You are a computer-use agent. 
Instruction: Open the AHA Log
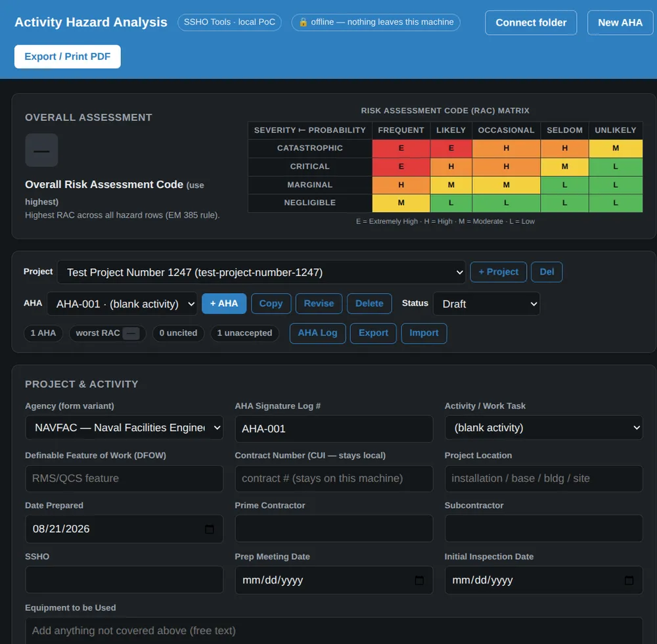coord(317,333)
